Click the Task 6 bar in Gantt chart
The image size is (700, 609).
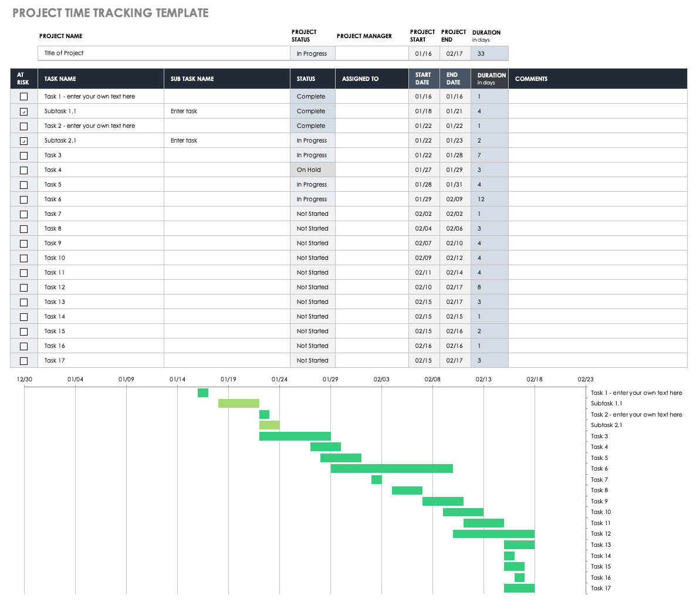tap(391, 468)
